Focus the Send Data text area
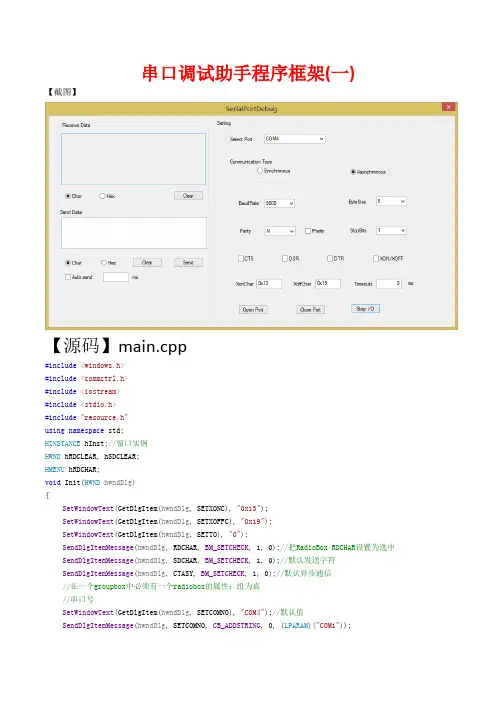The width and height of the screenshot is (496, 702). point(134,233)
